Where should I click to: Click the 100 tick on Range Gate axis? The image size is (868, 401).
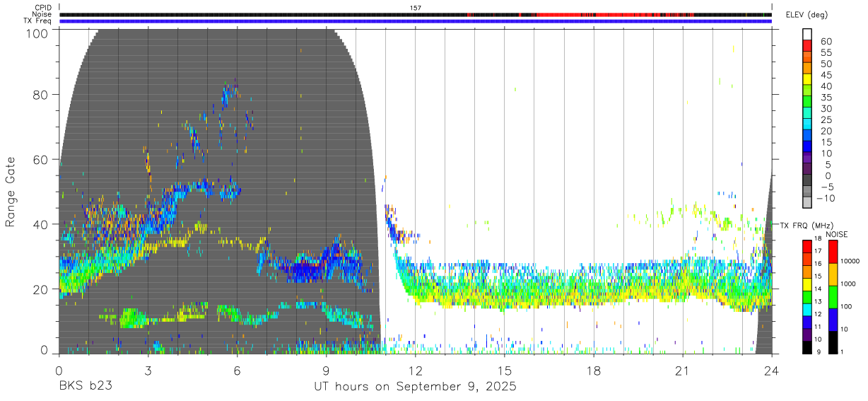point(36,33)
